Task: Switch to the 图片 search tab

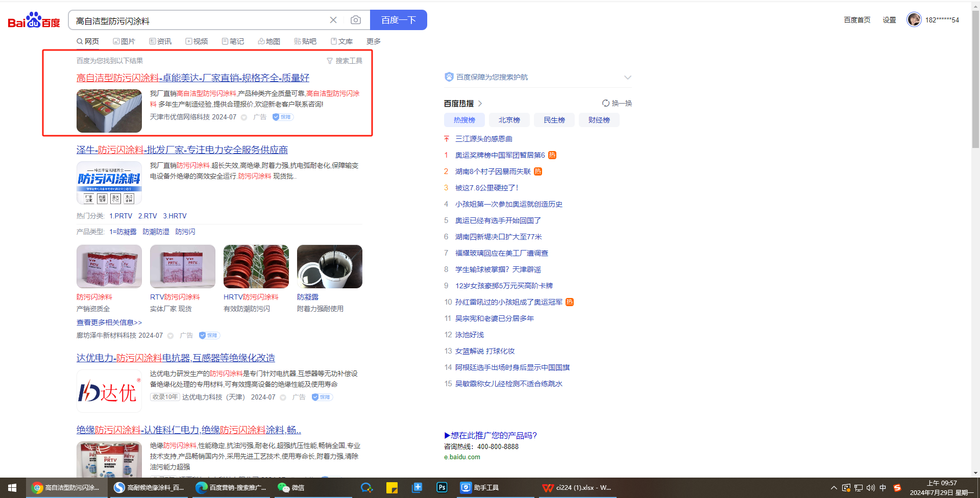Action: click(124, 41)
